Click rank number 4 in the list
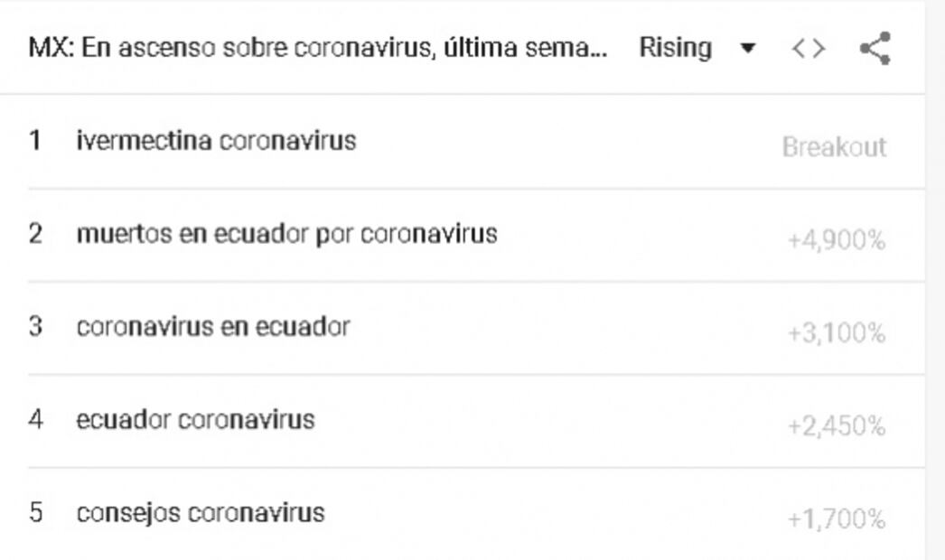945x560 pixels. [35, 420]
